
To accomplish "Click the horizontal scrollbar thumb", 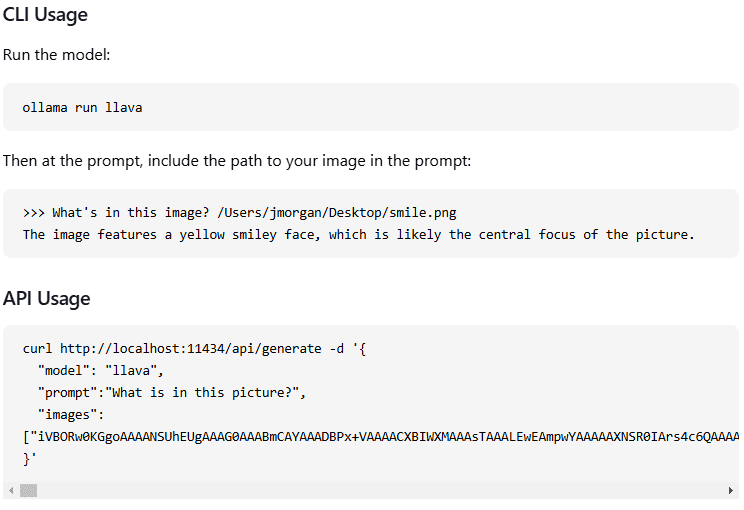I will point(28,491).
